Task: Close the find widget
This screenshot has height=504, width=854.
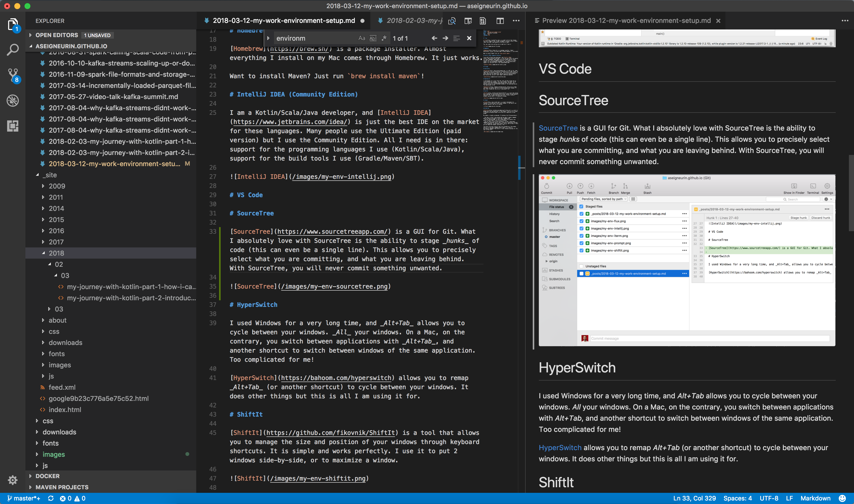Action: (469, 38)
